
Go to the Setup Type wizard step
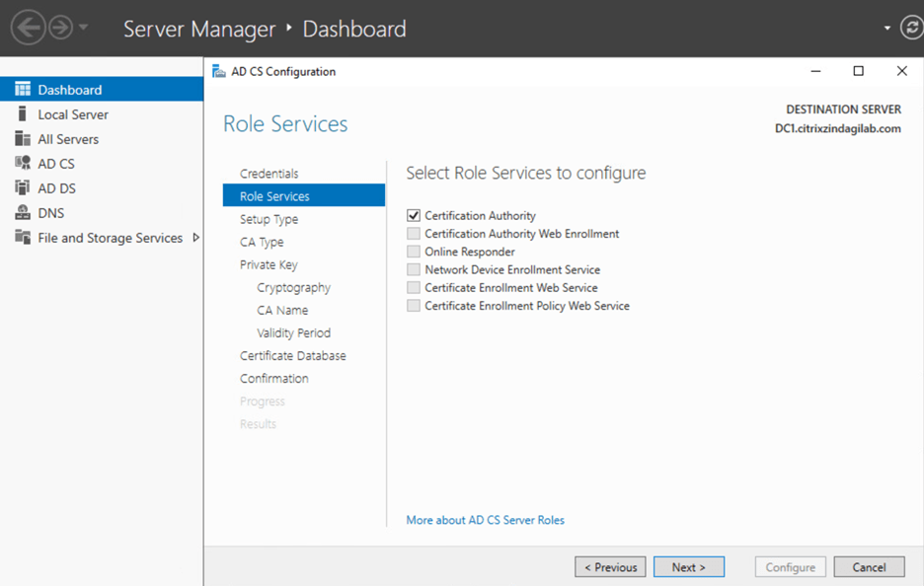(269, 219)
